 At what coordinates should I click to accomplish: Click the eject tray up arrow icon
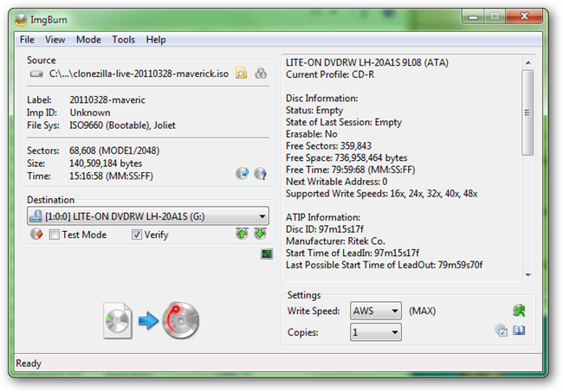242,234
